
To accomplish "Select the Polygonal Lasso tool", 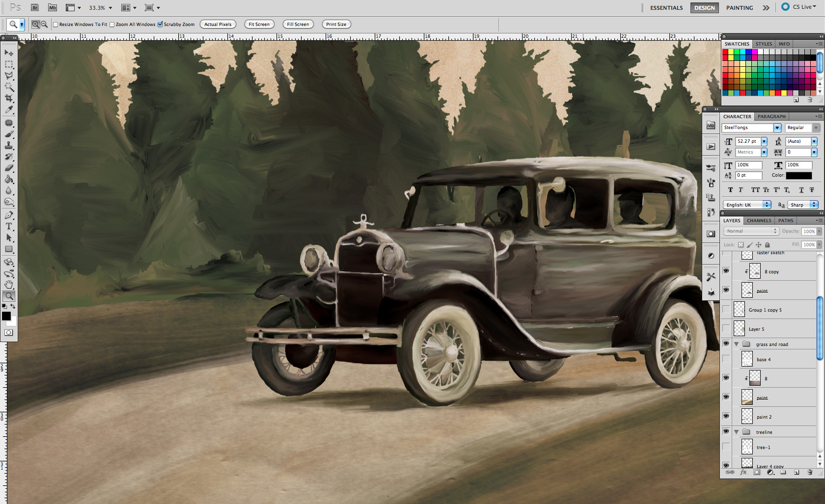I will 9,76.
